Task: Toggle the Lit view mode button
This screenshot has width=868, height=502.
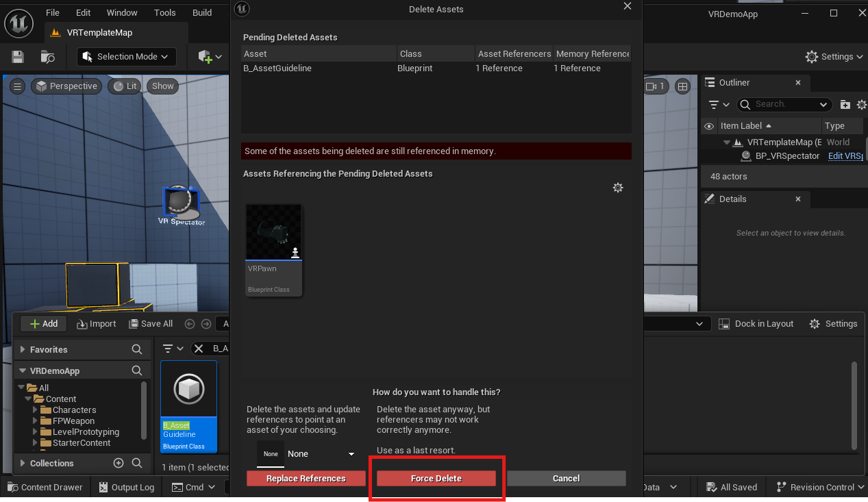Action: click(125, 86)
